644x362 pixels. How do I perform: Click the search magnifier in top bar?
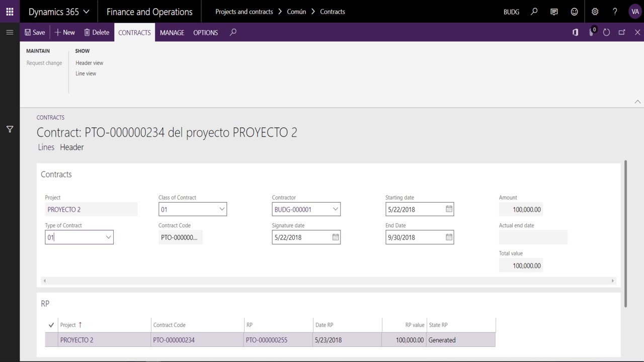pos(534,12)
